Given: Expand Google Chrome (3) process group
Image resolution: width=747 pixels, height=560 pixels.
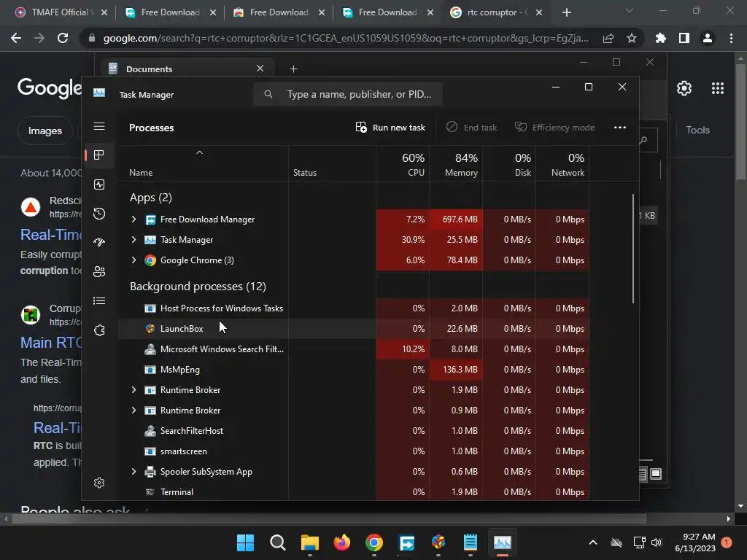Looking at the screenshot, I should pyautogui.click(x=134, y=260).
